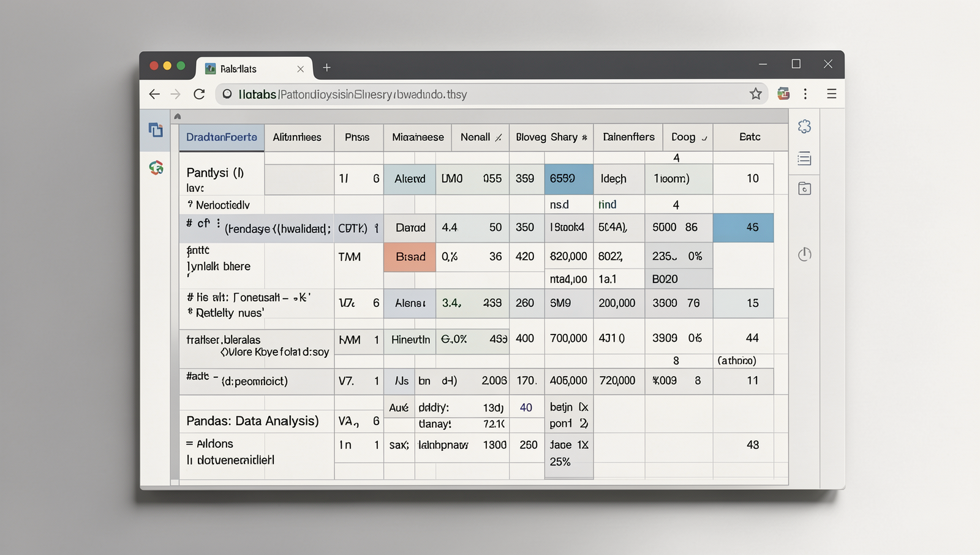The height and width of the screenshot is (555, 980).
Task: Open the extension icon beside the star
Action: click(783, 94)
